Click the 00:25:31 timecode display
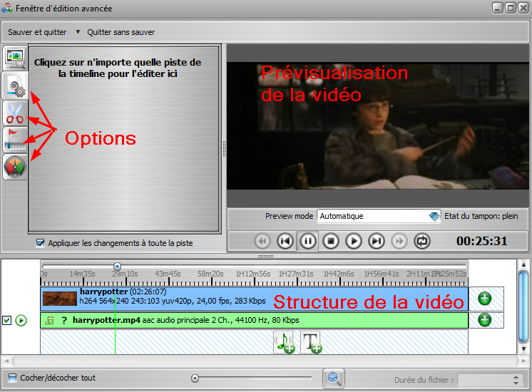Screen dimensions: 532x392 point(482,241)
